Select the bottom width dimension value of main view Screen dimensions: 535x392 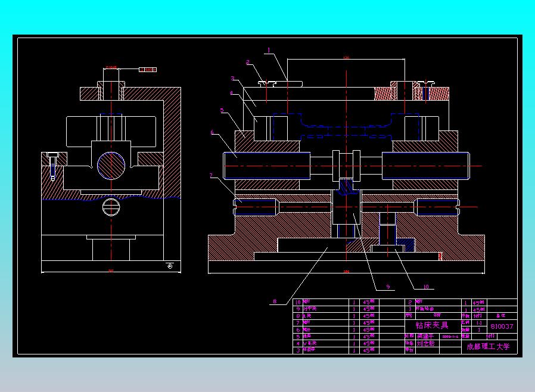coord(346,272)
